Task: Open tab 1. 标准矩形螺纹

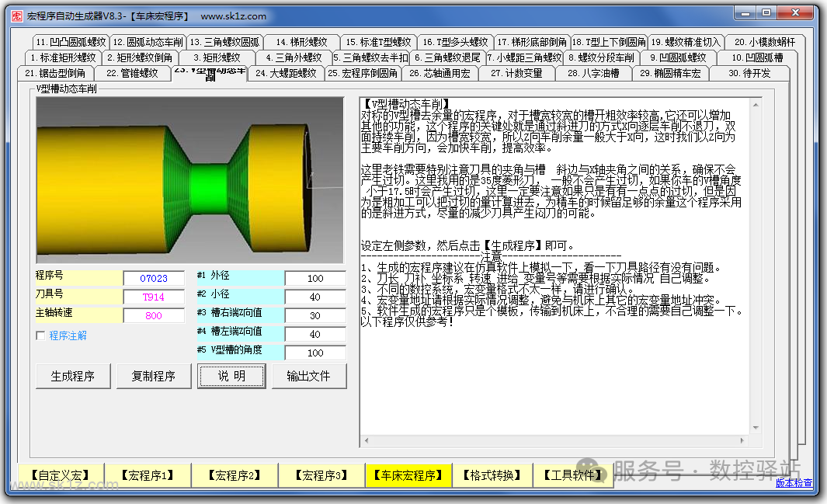Action: click(64, 57)
